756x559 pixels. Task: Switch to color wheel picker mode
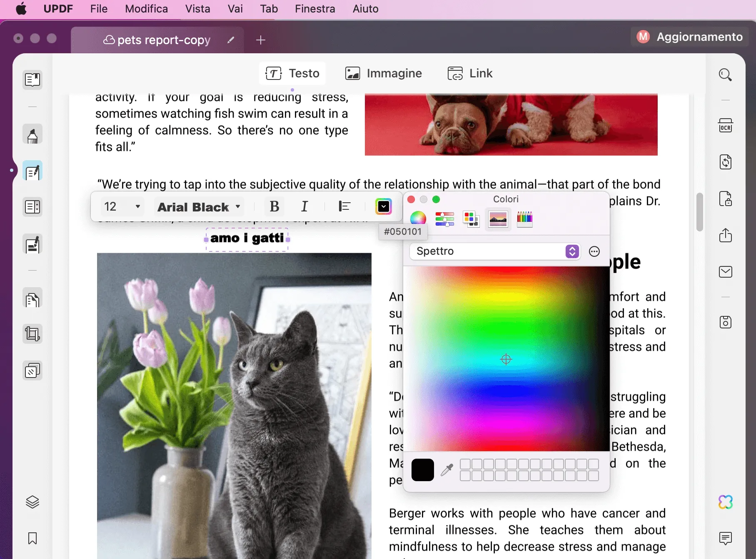tap(418, 219)
